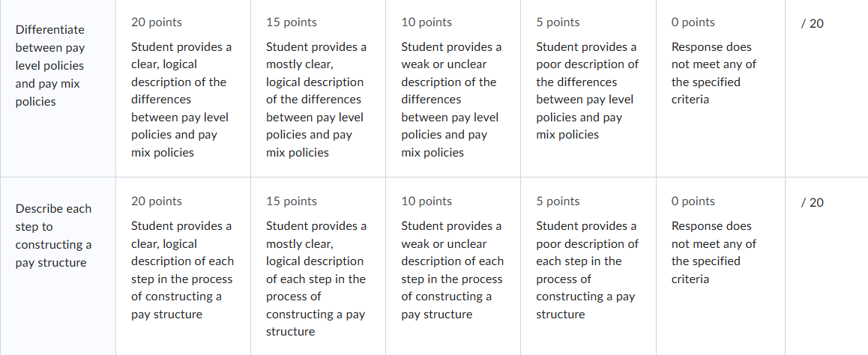This screenshot has height=355, width=868.
Task: Click 'poor description of each step' text
Action: (x=587, y=252)
